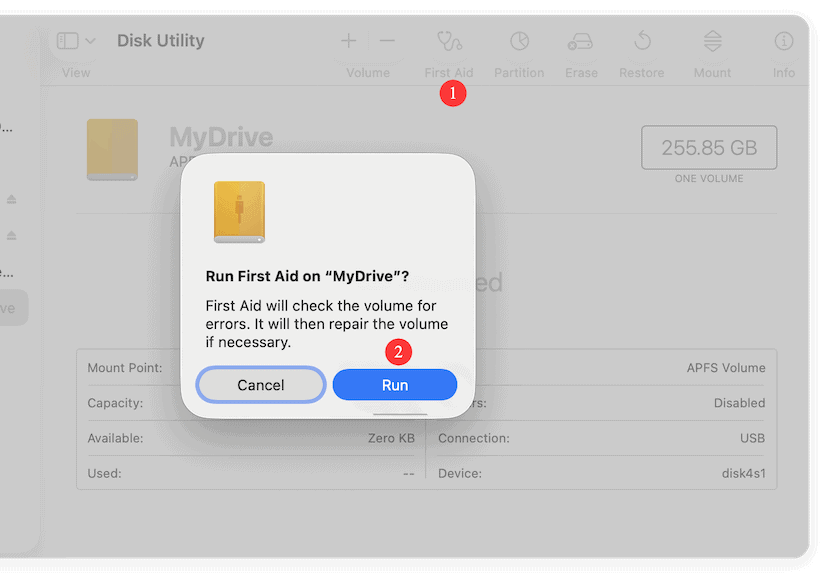Screen dimensions: 828x577
Task: Click the upper eject icon in sidebar
Action: (12, 199)
